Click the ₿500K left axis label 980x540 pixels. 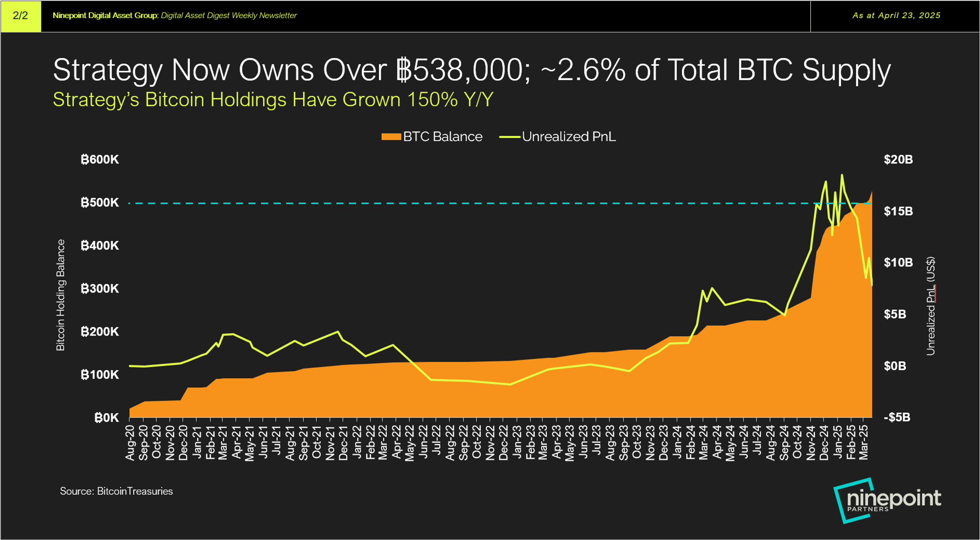click(100, 203)
